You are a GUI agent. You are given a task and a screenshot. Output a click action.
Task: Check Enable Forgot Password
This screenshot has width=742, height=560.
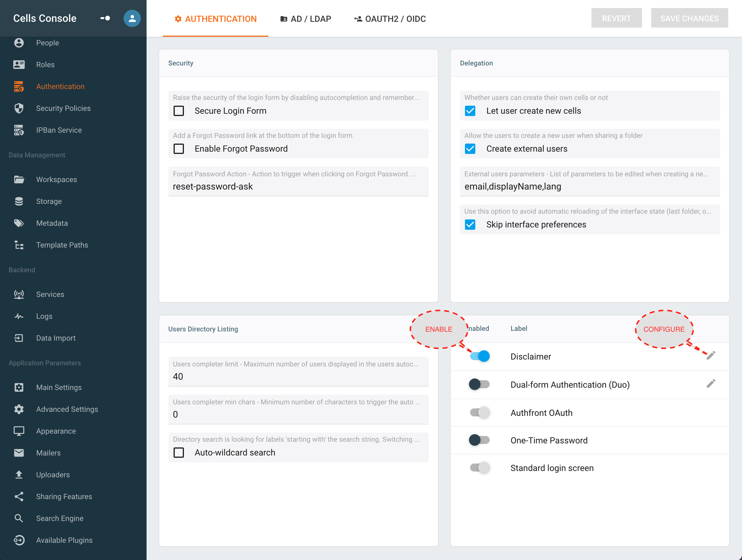tap(179, 149)
